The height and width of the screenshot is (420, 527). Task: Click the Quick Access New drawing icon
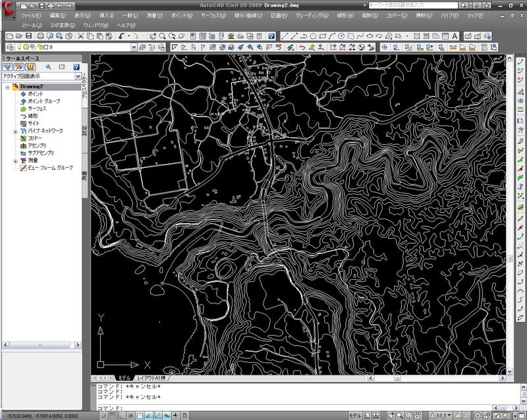pos(24,6)
